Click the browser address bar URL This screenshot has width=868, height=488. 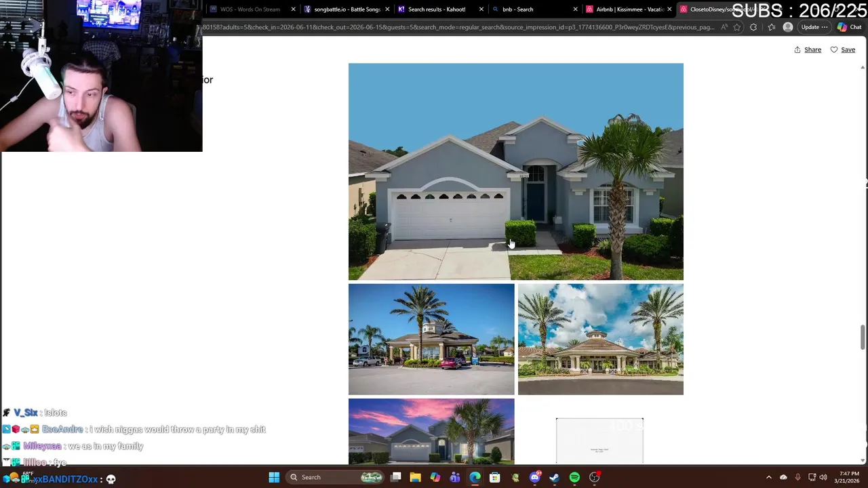(458, 28)
